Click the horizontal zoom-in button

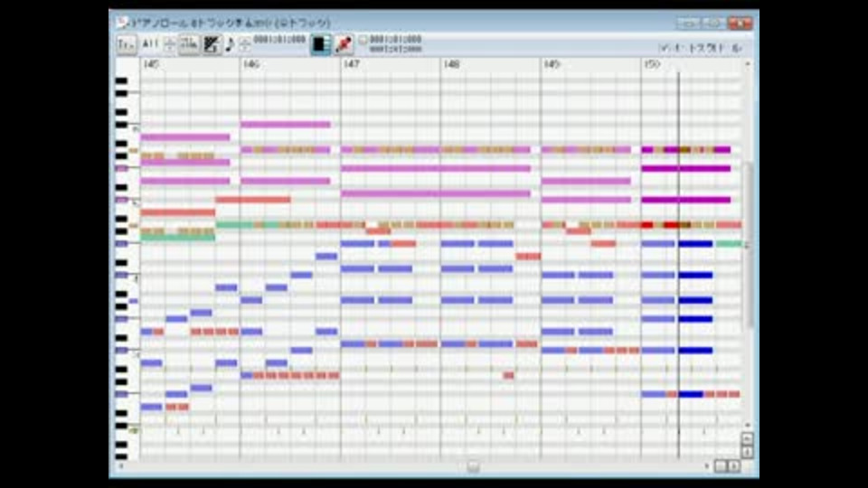click(x=734, y=466)
